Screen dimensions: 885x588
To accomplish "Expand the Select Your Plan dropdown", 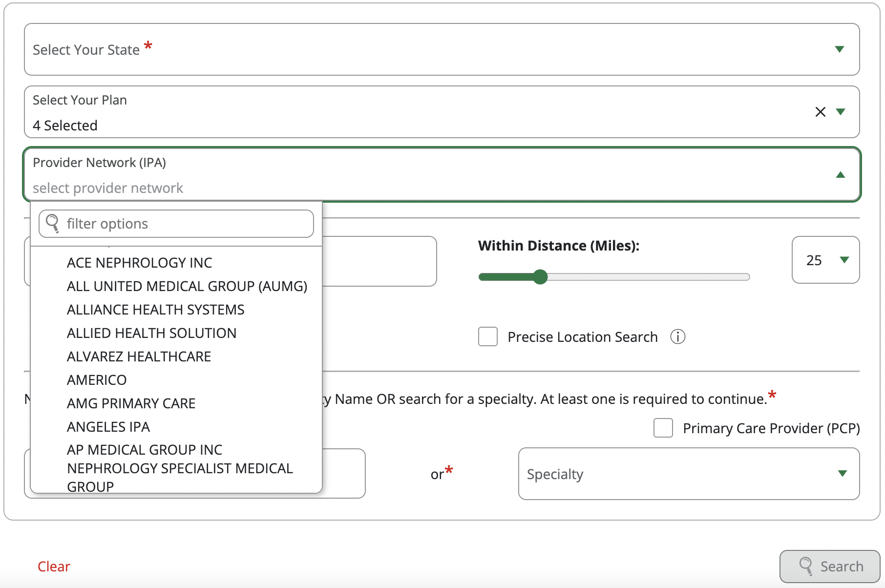I will pyautogui.click(x=841, y=112).
